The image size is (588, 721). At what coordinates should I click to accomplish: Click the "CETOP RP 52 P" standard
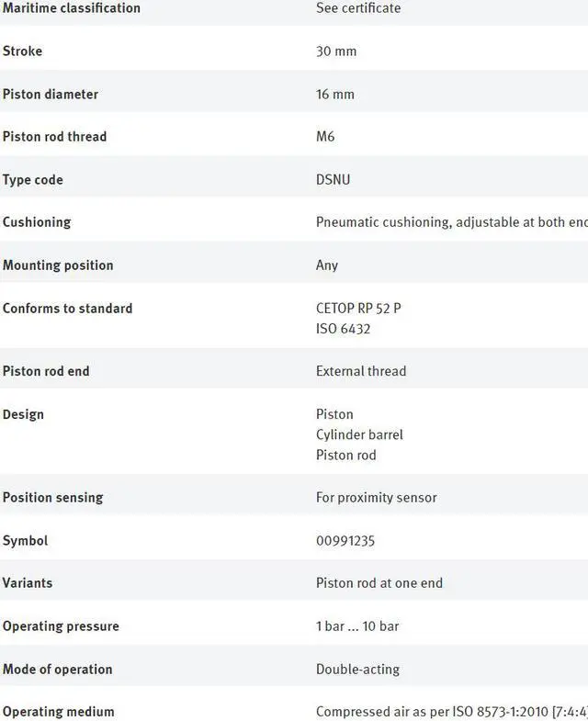(x=358, y=309)
